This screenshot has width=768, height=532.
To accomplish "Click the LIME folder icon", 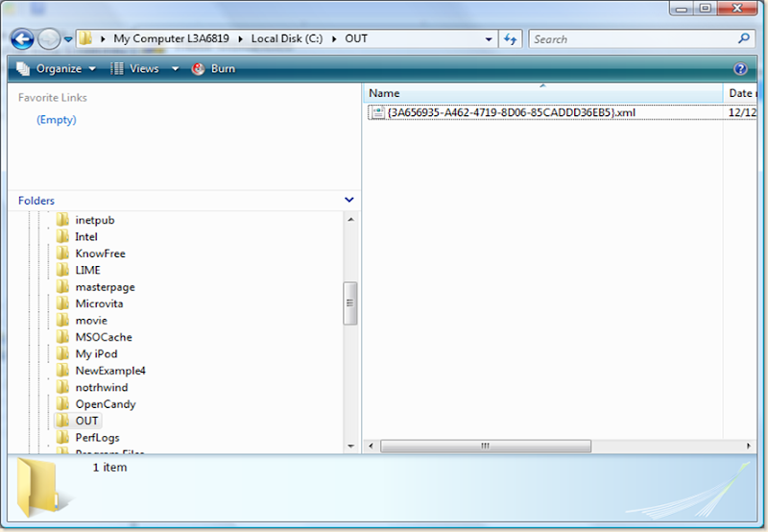I will [x=62, y=270].
